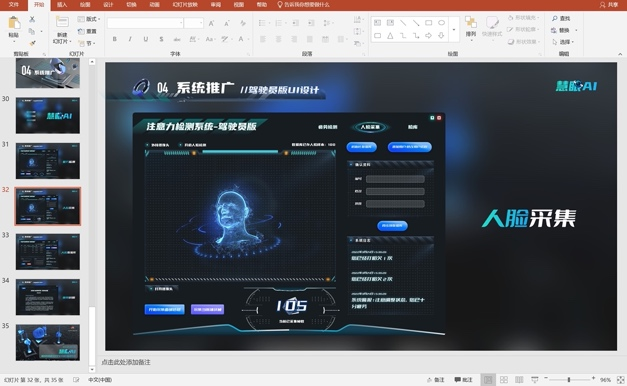Screen dimensions: 627x386
Task: Open the Layout (版式) dropdown
Action: tap(89, 19)
